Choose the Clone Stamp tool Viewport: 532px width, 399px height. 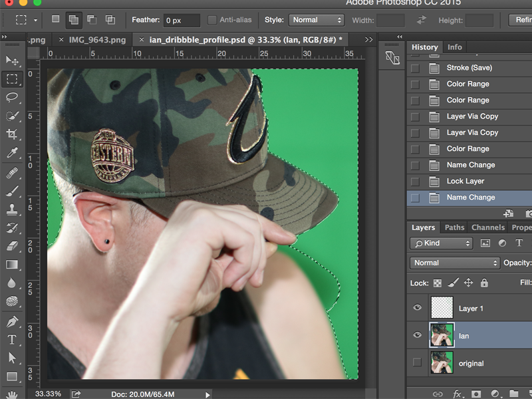click(x=12, y=209)
